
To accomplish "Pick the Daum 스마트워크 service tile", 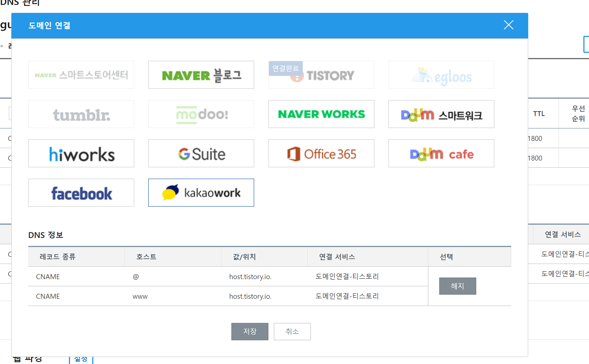I will click(441, 114).
